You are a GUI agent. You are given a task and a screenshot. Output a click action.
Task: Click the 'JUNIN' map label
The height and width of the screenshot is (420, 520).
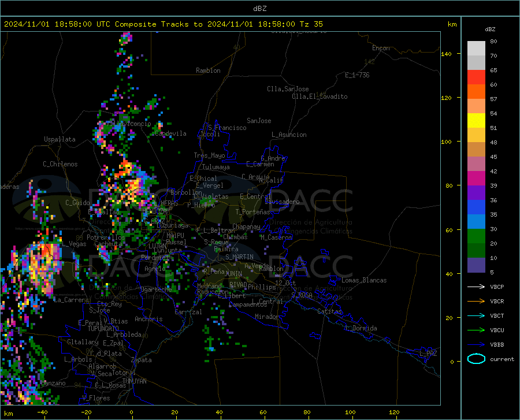click(x=233, y=274)
